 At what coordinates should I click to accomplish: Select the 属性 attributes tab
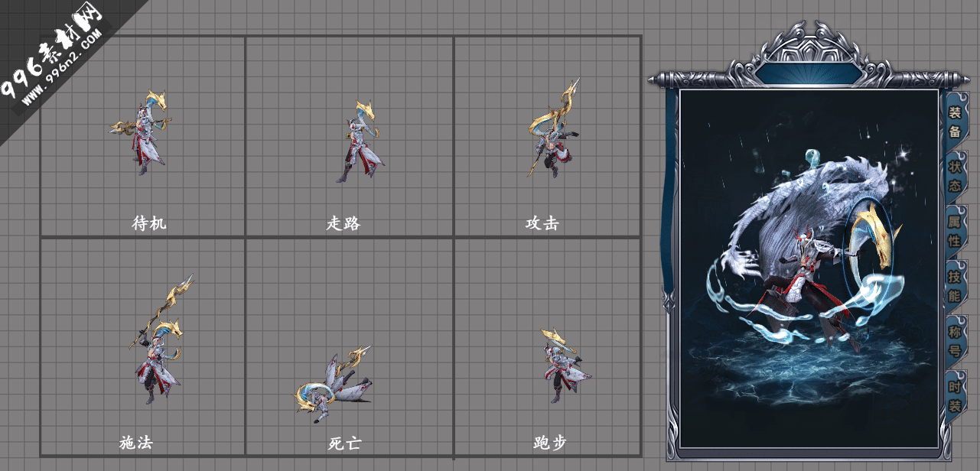click(955, 231)
